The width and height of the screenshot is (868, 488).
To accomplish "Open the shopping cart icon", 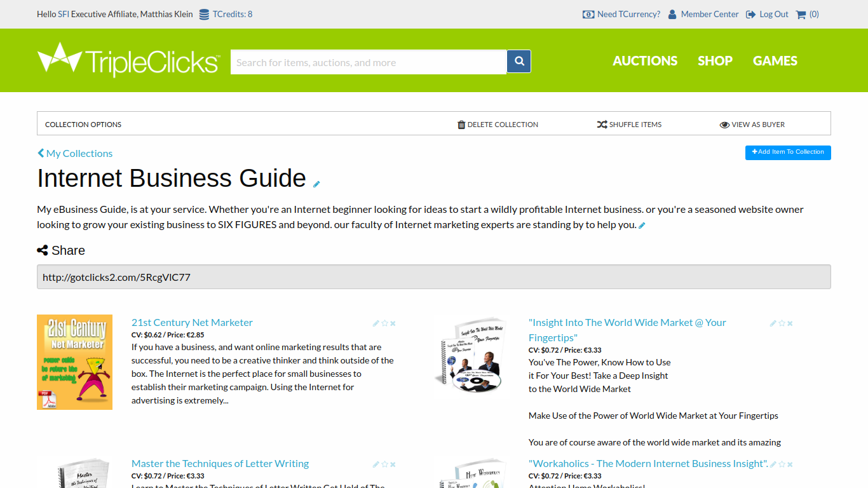I will [x=801, y=14].
